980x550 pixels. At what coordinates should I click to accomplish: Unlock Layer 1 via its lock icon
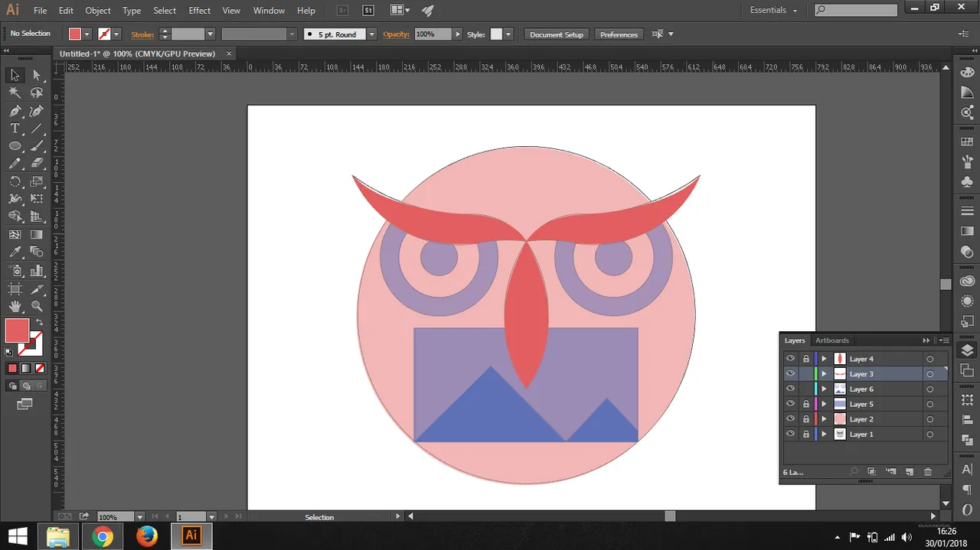(805, 434)
